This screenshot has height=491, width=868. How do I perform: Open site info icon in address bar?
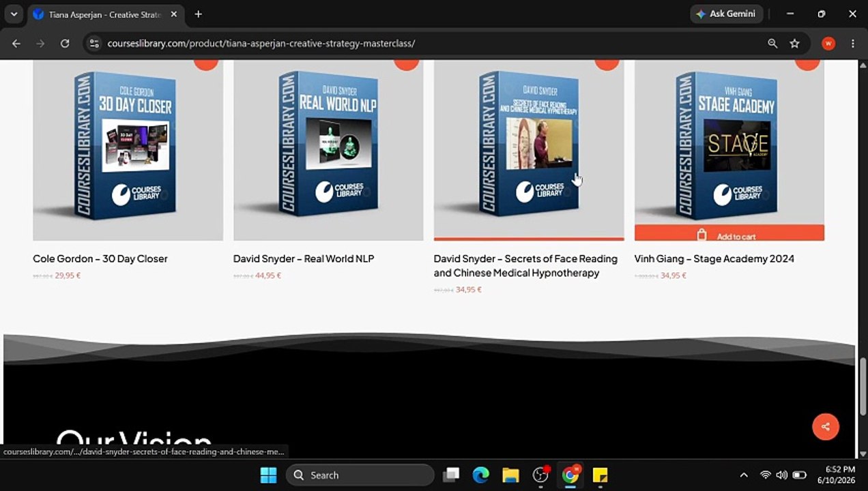tap(94, 43)
